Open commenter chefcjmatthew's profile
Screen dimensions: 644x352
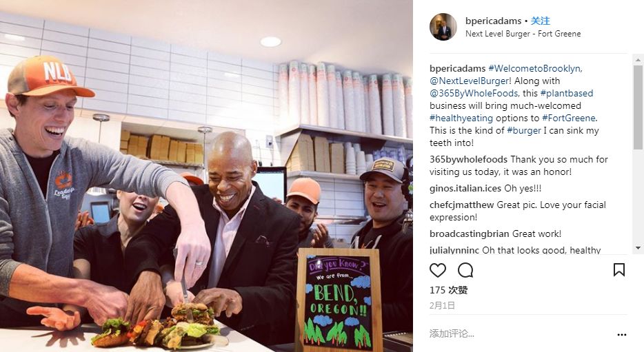(x=462, y=205)
